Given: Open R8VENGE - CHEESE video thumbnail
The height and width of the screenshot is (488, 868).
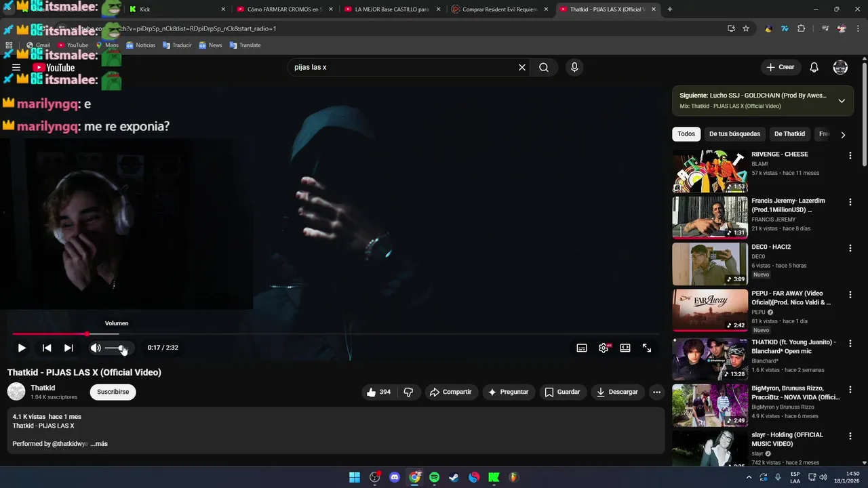Looking at the screenshot, I should (710, 171).
